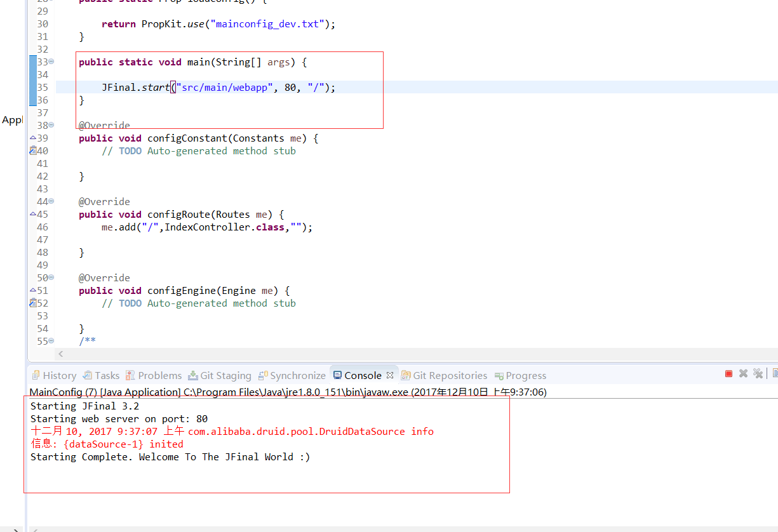Screen dimensions: 778x532
Task: Click the override marker on line 45
Action: click(33, 214)
